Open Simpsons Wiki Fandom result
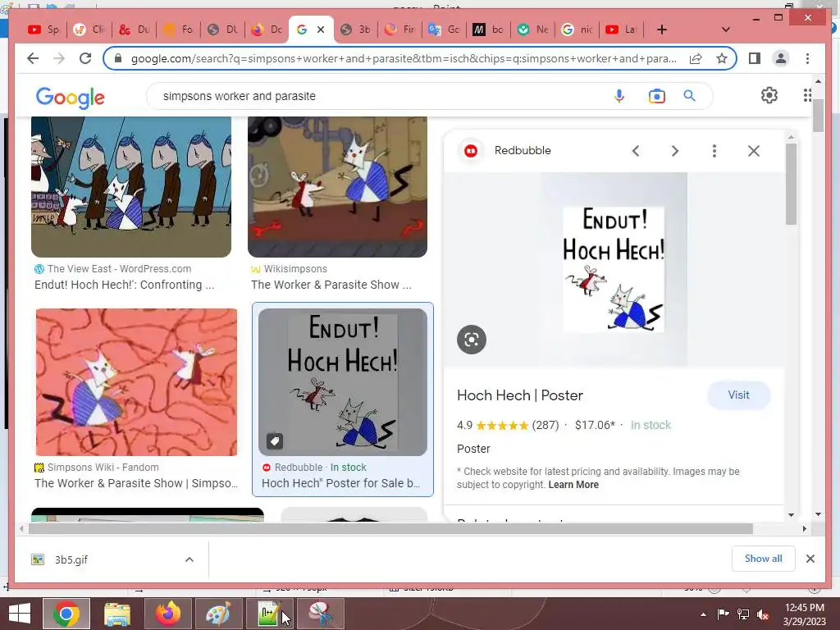840x630 pixels. (136, 483)
